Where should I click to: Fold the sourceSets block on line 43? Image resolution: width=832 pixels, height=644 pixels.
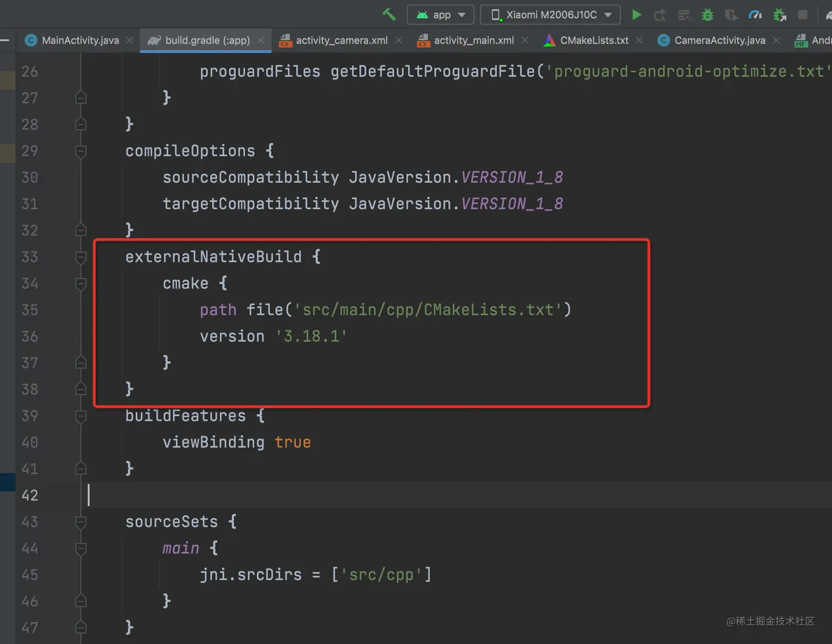click(81, 522)
